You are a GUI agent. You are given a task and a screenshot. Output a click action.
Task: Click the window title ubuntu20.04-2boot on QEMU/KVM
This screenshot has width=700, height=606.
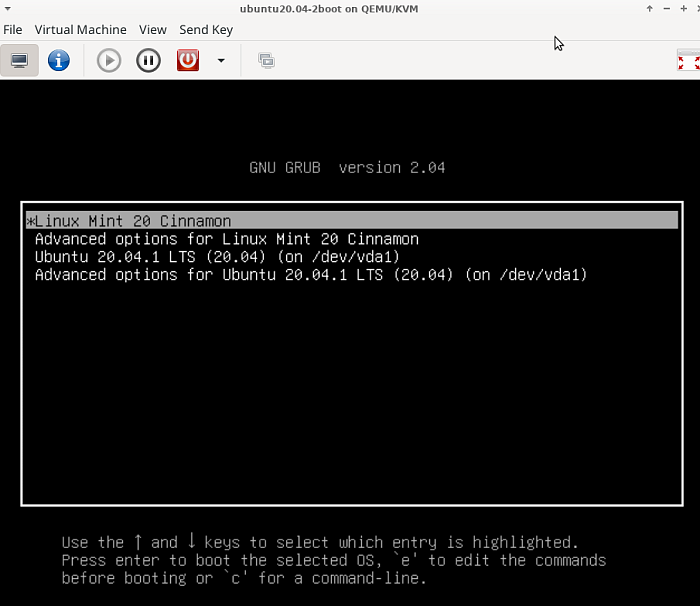tap(329, 8)
